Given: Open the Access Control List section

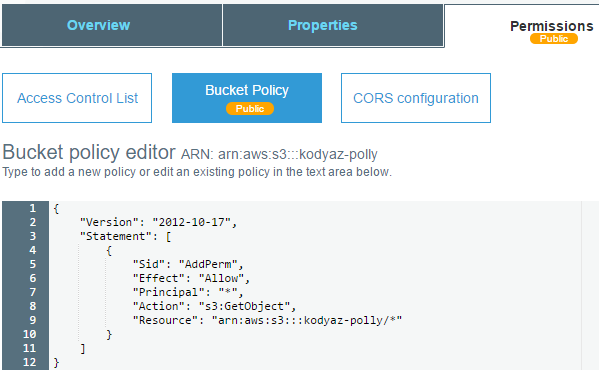Looking at the screenshot, I should (77, 98).
